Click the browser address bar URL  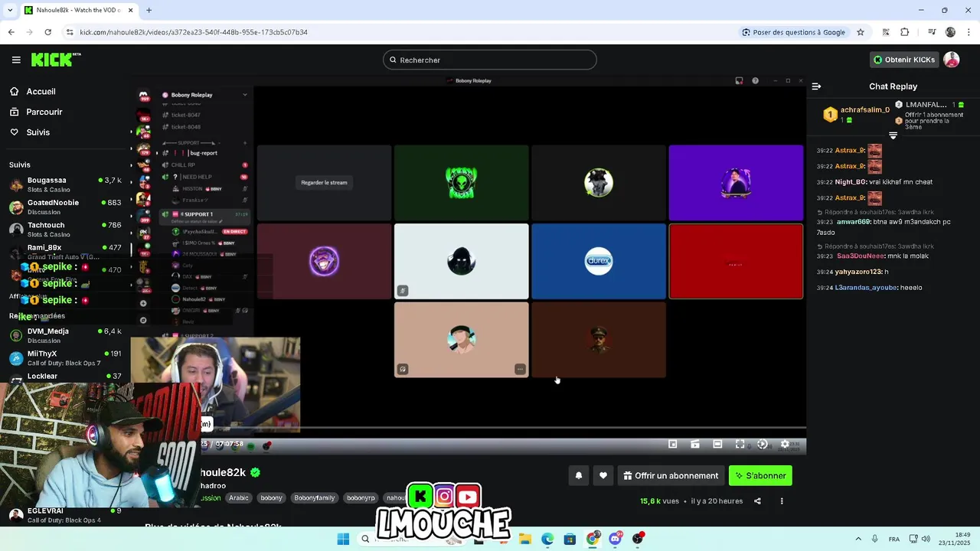click(x=194, y=32)
